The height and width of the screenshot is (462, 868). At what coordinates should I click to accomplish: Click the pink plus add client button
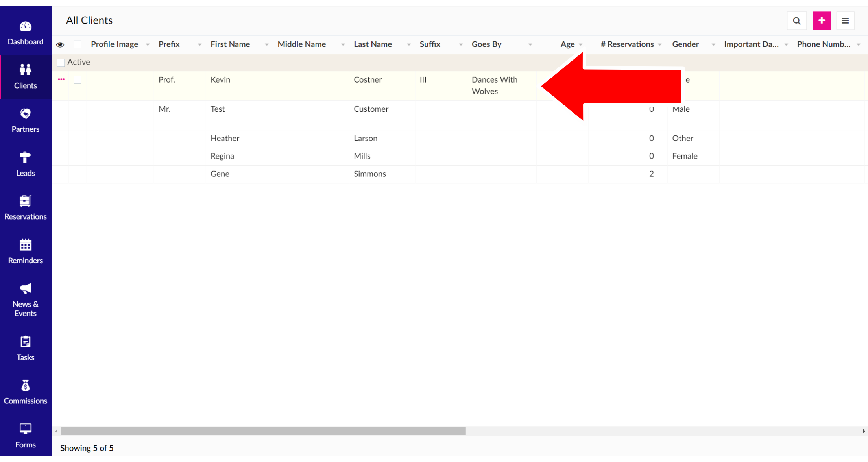(x=821, y=21)
